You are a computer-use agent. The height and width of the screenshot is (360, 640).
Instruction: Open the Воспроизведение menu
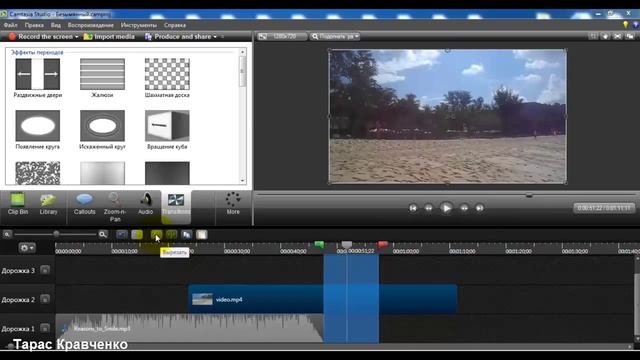(x=91, y=25)
